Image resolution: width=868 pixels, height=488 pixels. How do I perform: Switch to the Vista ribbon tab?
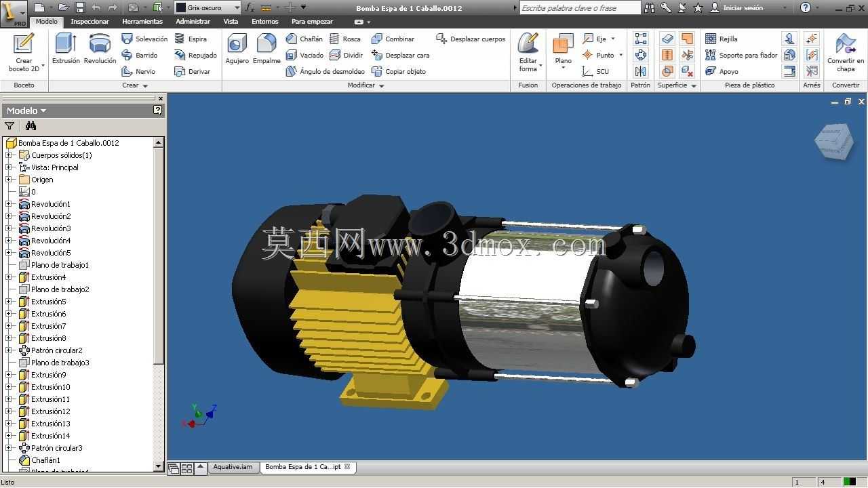(231, 21)
